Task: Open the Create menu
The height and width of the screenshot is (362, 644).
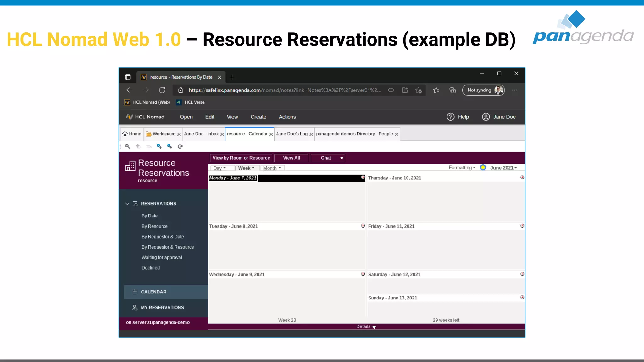Action: (258, 117)
